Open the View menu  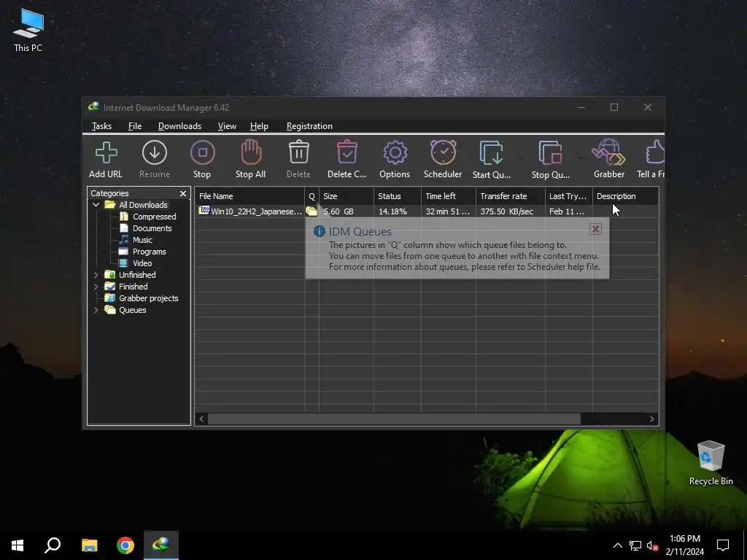227,126
